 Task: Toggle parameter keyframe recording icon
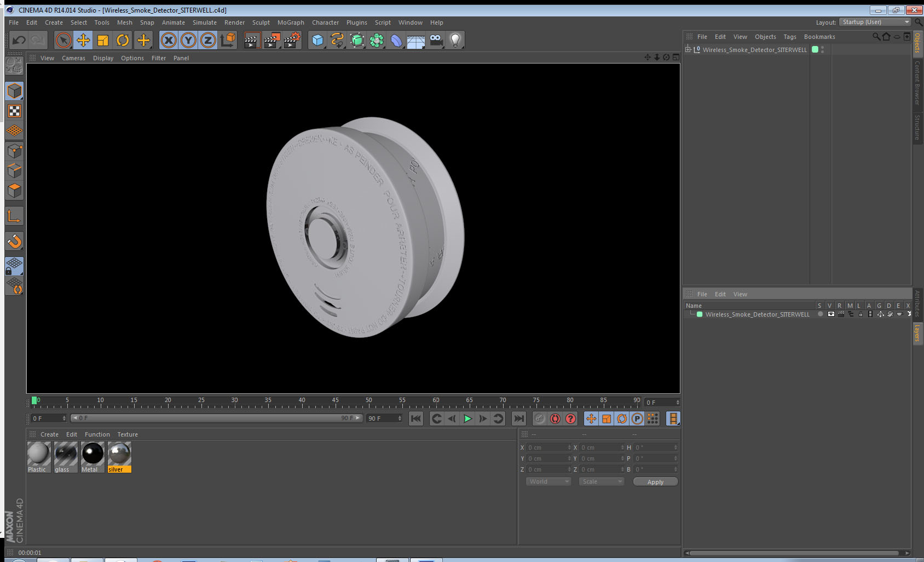tap(637, 418)
